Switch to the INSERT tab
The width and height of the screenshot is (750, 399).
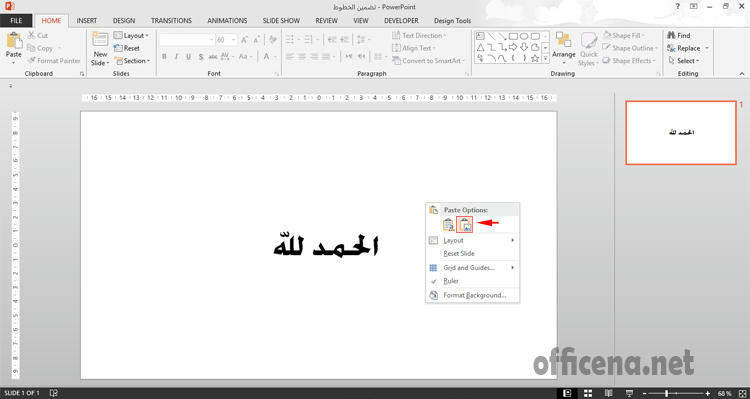87,21
